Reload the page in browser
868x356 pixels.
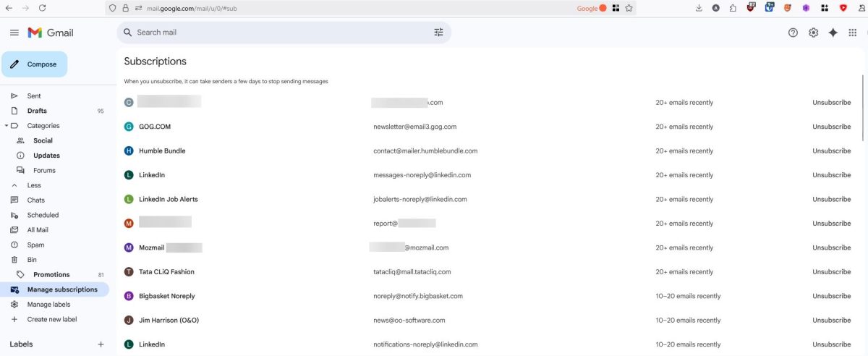[42, 8]
